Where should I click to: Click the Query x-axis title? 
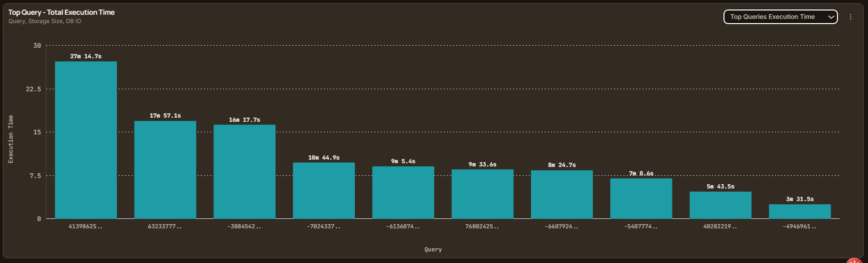tap(433, 250)
